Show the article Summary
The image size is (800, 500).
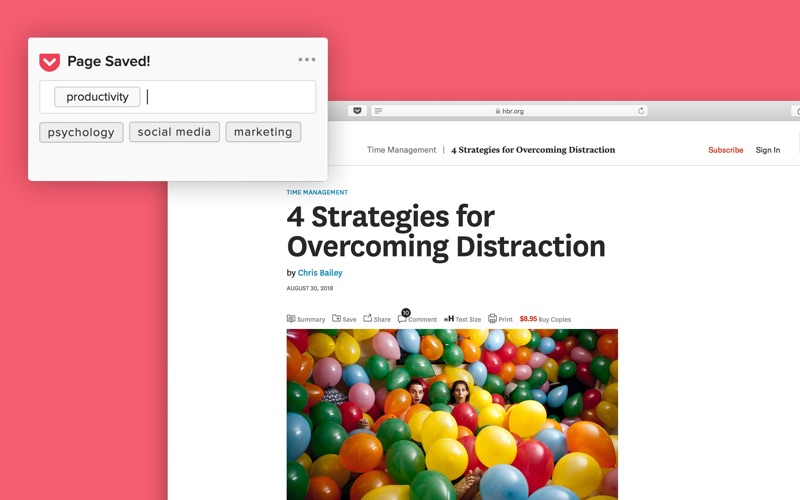[x=306, y=319]
